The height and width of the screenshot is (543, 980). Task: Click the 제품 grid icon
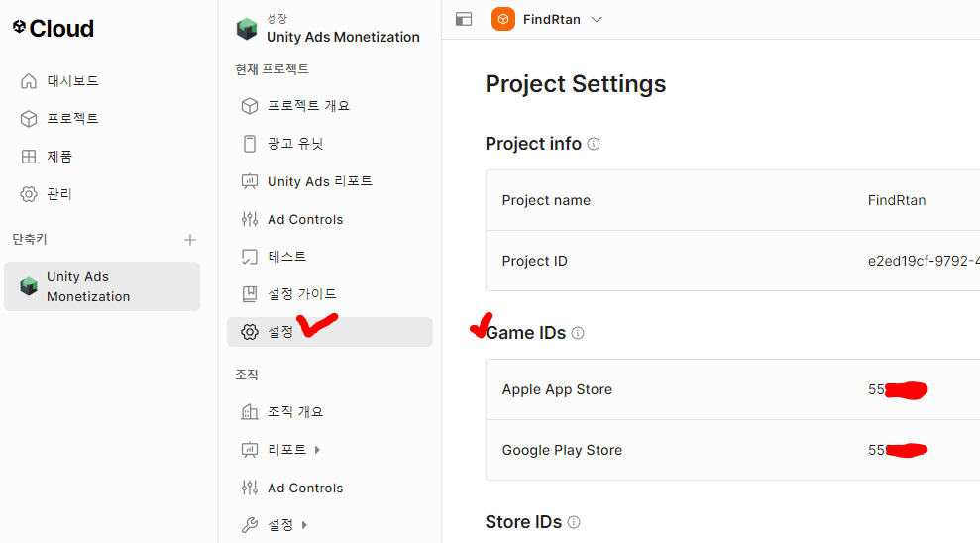coord(29,157)
